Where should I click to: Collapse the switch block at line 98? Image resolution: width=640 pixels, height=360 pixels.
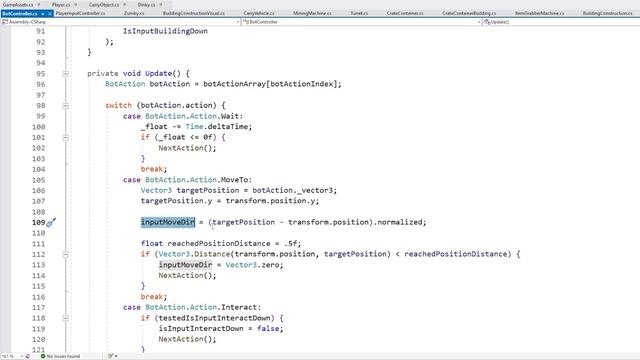[x=65, y=106]
